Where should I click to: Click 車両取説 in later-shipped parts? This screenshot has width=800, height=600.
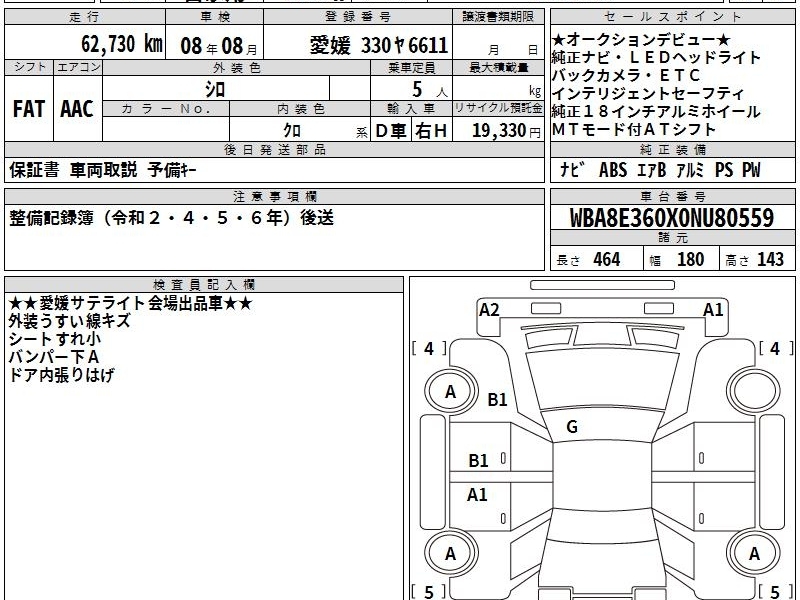104,170
